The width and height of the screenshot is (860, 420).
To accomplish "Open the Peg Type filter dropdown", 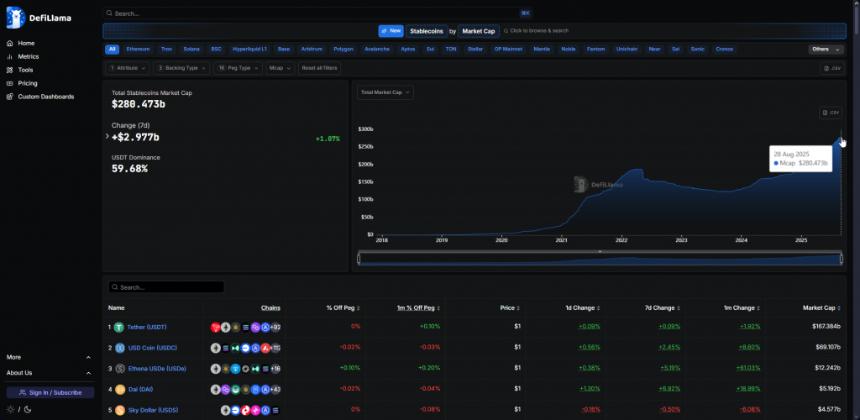I will (237, 69).
